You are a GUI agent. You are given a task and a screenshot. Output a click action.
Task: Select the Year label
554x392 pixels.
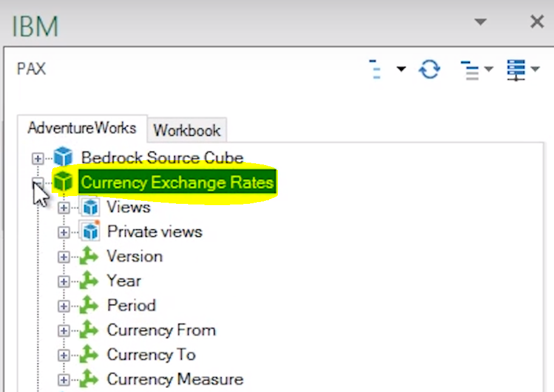124,281
